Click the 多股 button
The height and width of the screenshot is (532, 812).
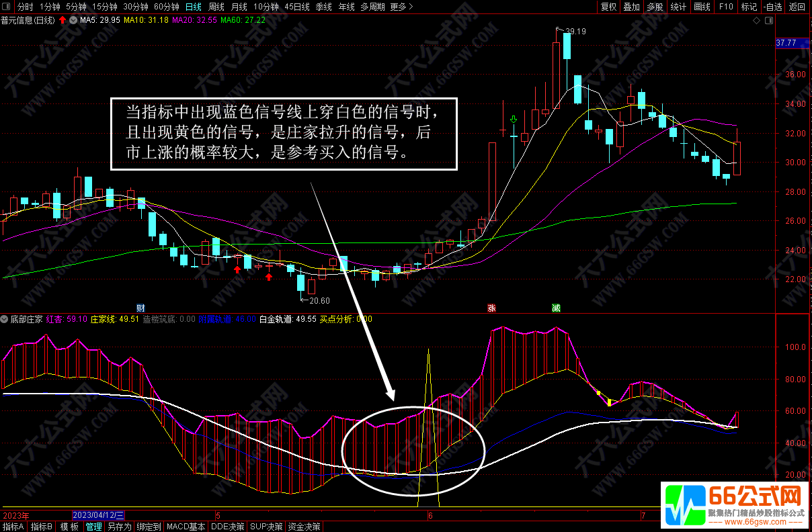(655, 7)
